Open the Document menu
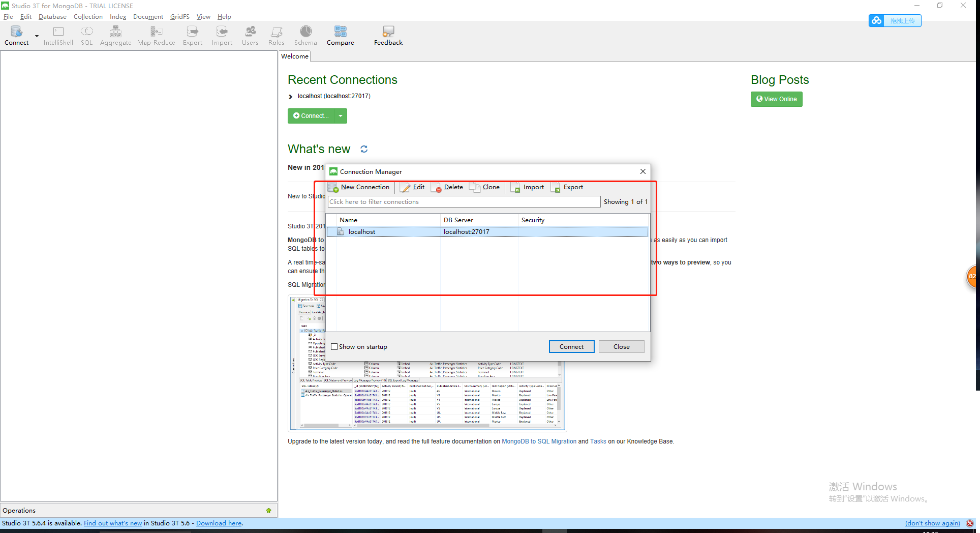This screenshot has width=980, height=533. point(148,16)
